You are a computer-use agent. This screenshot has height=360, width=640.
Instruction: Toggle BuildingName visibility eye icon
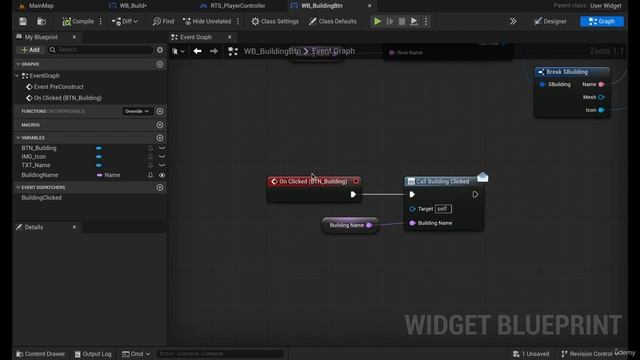tap(162, 175)
